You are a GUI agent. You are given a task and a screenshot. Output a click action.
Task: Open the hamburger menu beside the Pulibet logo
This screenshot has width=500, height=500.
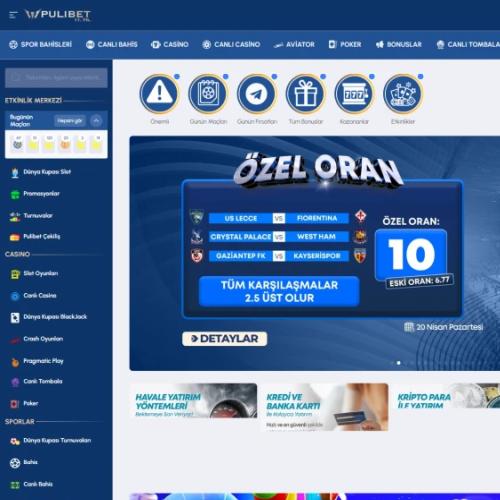tap(13, 15)
